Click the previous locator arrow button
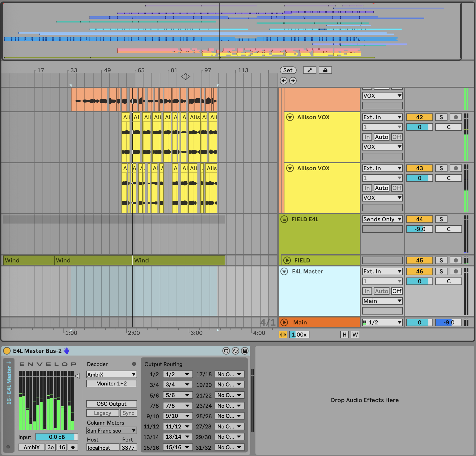Screen dimensions: 476x456 click(x=283, y=81)
